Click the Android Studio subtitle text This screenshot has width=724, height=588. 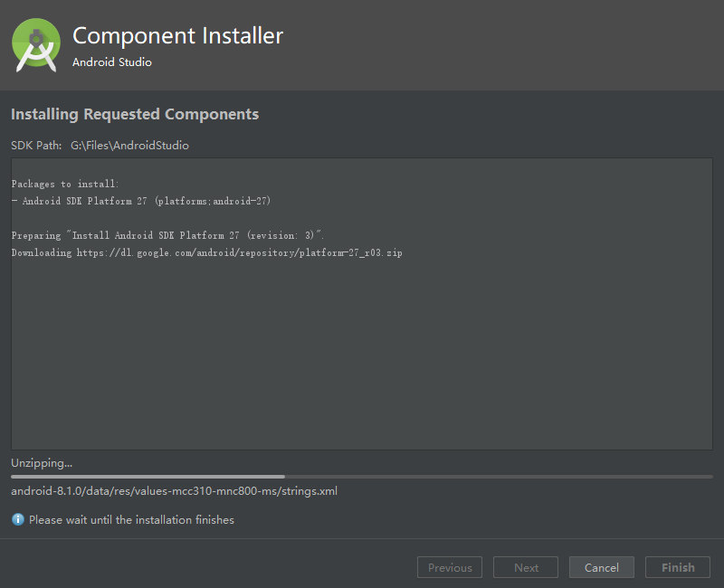pos(112,62)
